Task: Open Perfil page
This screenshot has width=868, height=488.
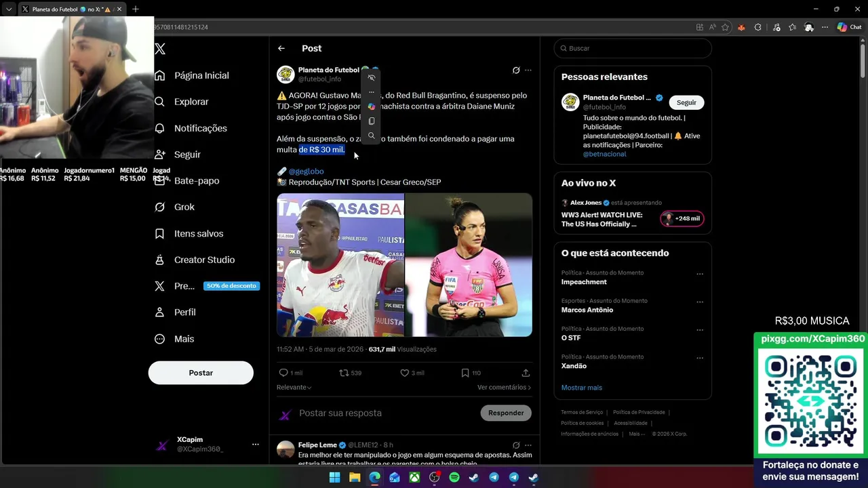Action: (175, 312)
